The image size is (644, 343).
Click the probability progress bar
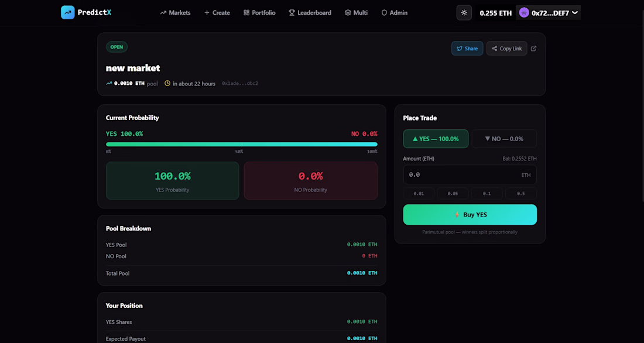tap(241, 144)
